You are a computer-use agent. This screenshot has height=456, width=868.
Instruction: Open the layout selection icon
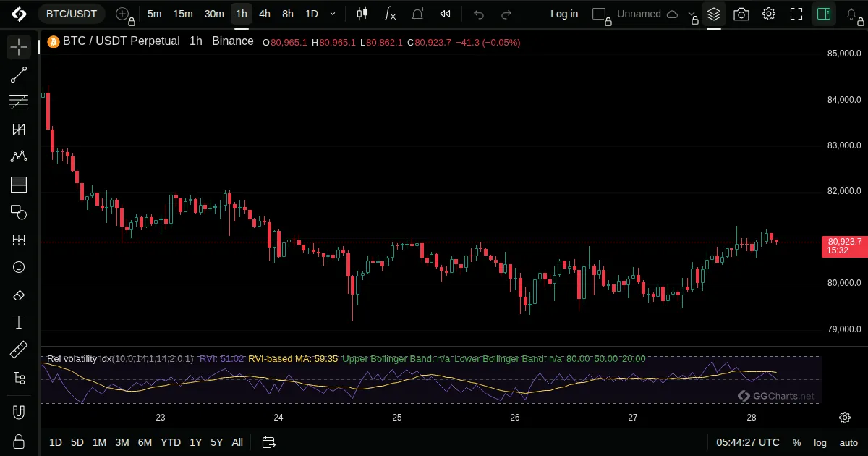(x=600, y=14)
